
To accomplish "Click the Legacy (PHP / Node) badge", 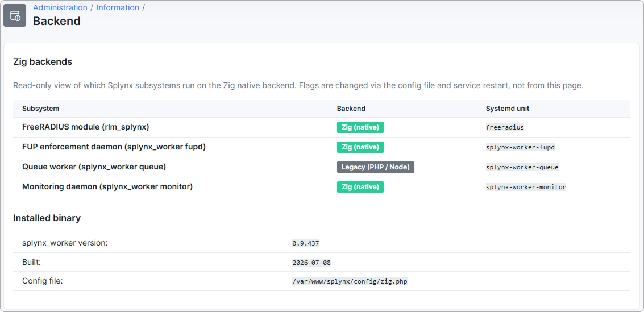I will tap(376, 167).
